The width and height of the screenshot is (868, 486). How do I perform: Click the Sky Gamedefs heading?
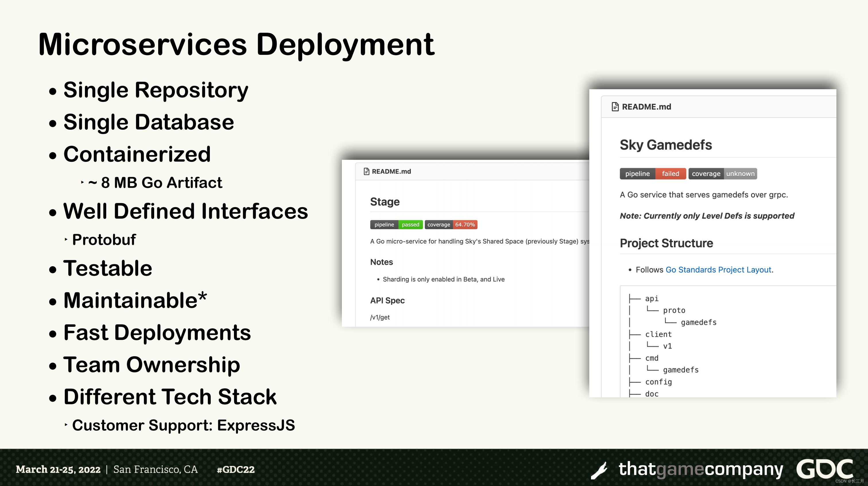coord(665,145)
